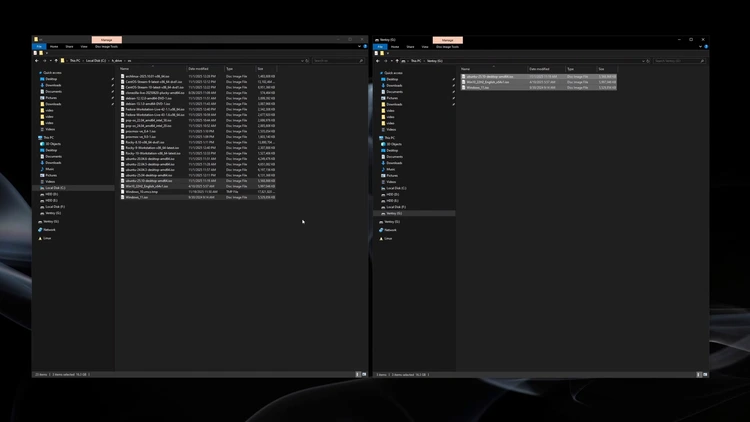Open the Share tab in left iso window
Image resolution: width=750 pixels, height=422 pixels.
pos(69,46)
